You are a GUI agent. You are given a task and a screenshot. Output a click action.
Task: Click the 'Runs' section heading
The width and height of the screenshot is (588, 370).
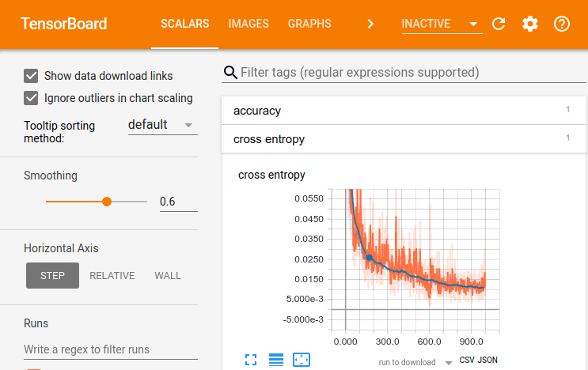[36, 323]
